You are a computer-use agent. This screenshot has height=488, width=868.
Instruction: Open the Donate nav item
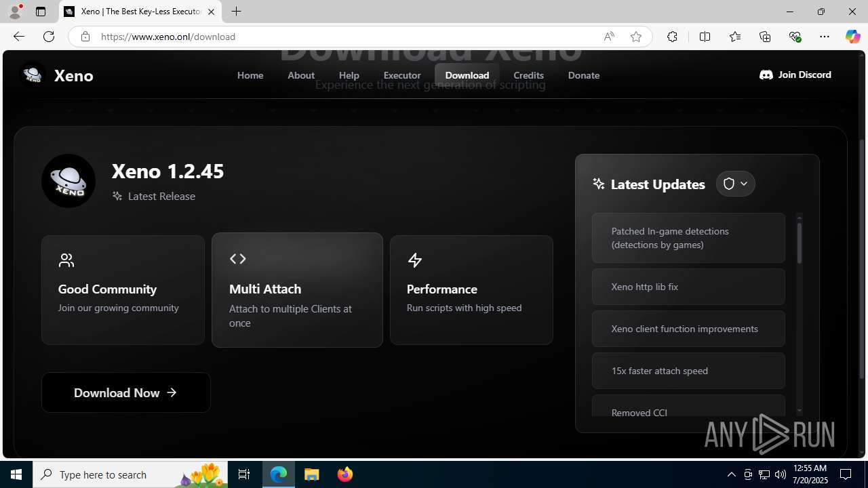point(584,75)
